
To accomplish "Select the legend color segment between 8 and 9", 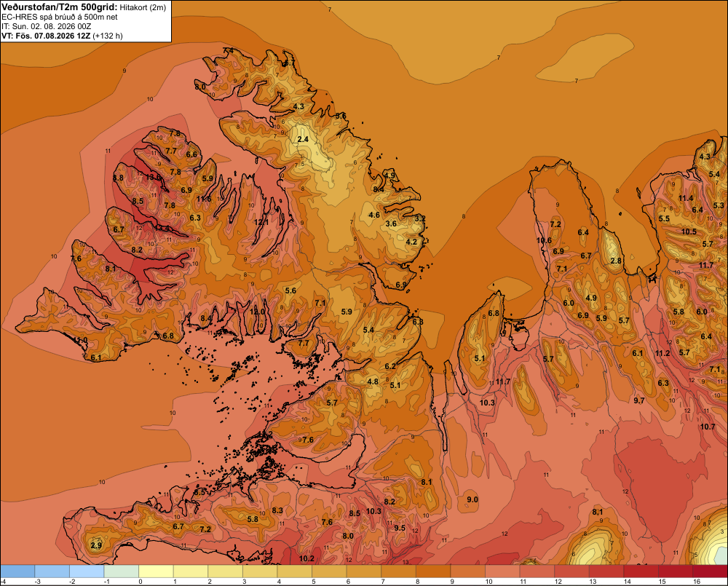I will pyautogui.click(x=433, y=571).
